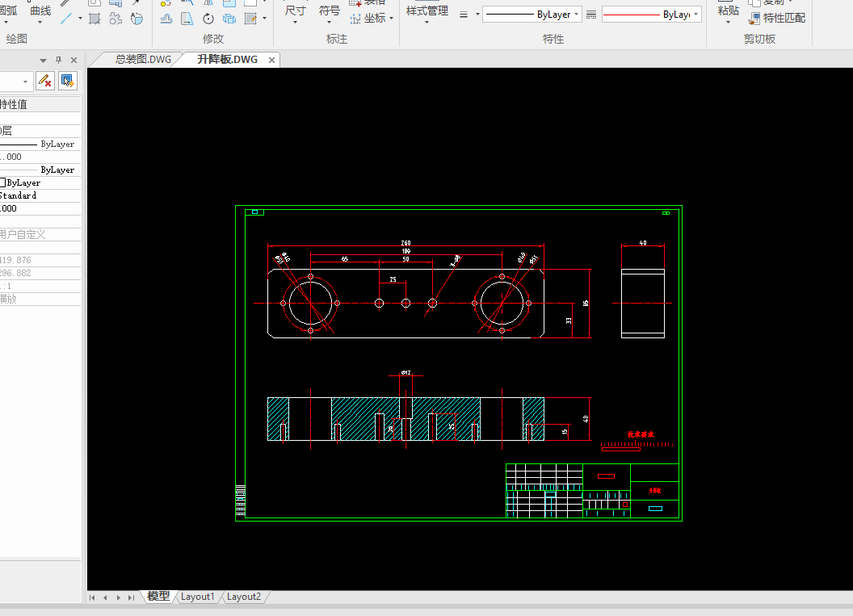Click the linetype pattern icon
The image size is (853, 616).
[x=591, y=15]
